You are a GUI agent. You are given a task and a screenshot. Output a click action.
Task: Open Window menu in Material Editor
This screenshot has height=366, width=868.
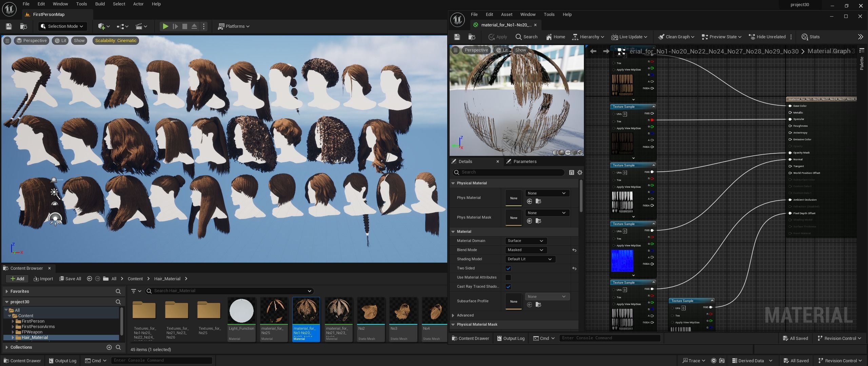(528, 15)
